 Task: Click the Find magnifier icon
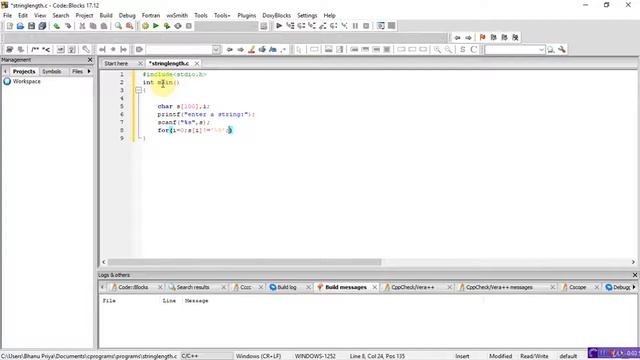[118, 26]
